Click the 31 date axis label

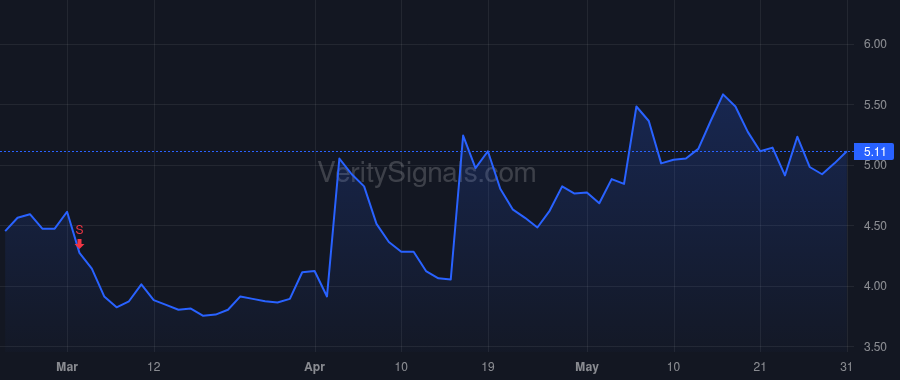[847, 367]
